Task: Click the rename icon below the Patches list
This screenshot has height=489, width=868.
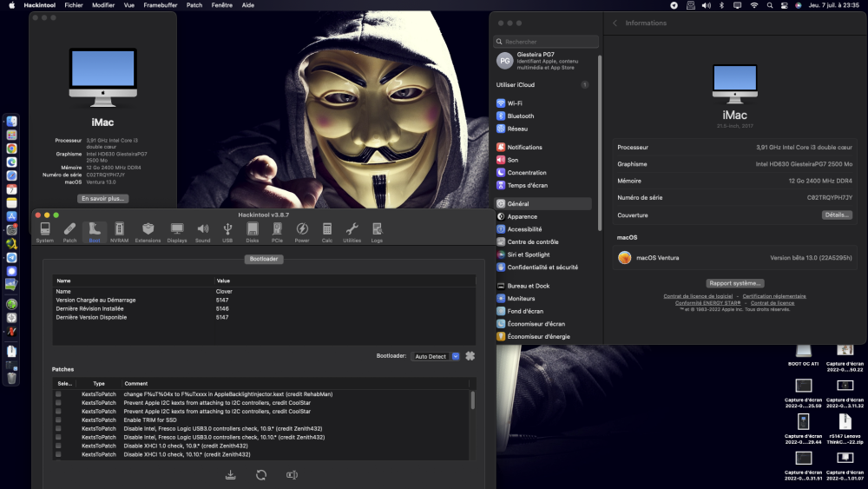Action: coord(292,474)
